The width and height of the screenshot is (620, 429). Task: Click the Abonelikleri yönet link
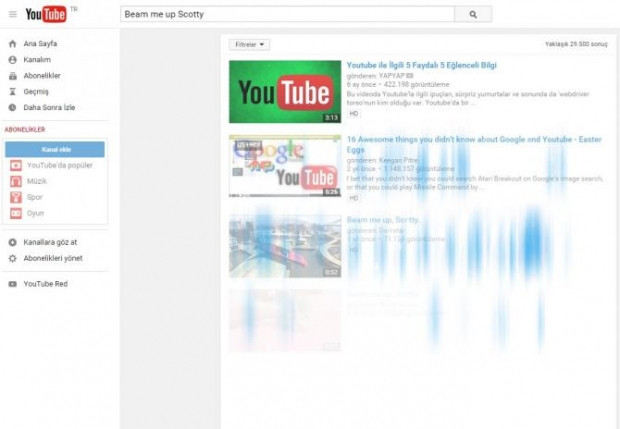tap(53, 258)
